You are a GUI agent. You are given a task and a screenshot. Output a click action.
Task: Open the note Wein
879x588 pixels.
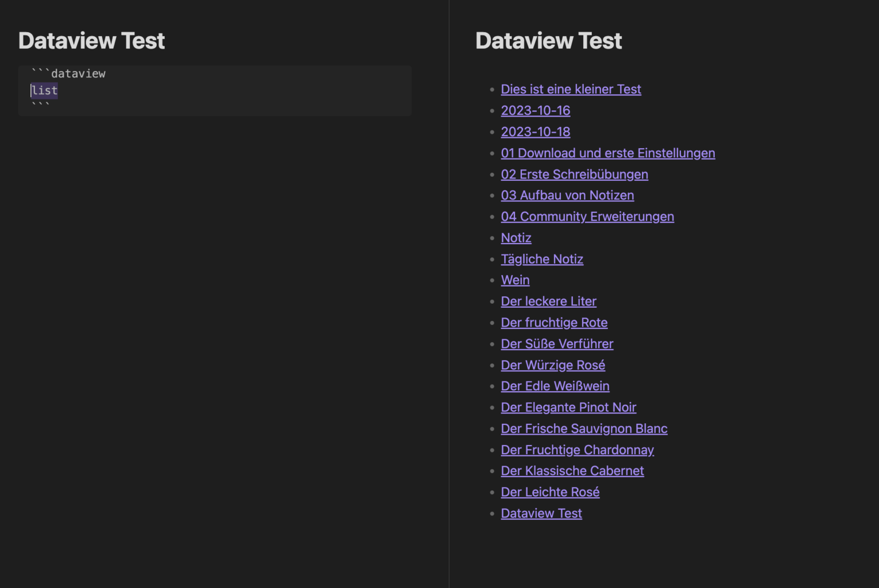coord(514,280)
